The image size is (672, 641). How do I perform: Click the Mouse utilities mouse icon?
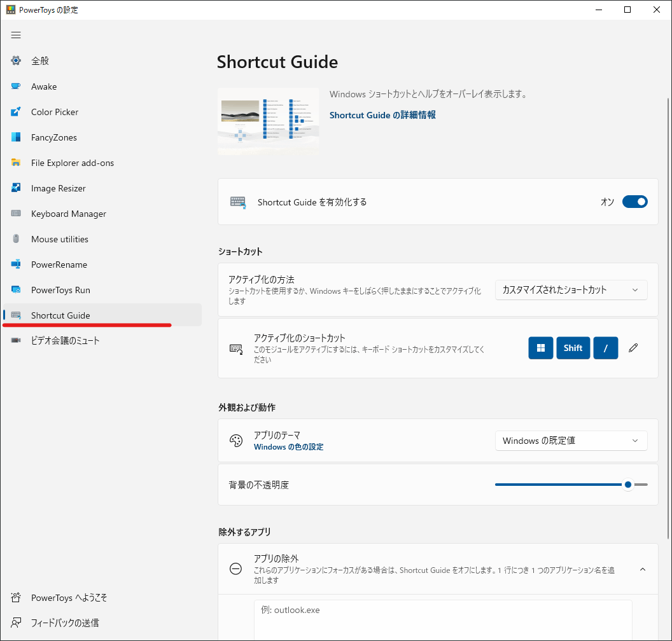click(x=16, y=239)
